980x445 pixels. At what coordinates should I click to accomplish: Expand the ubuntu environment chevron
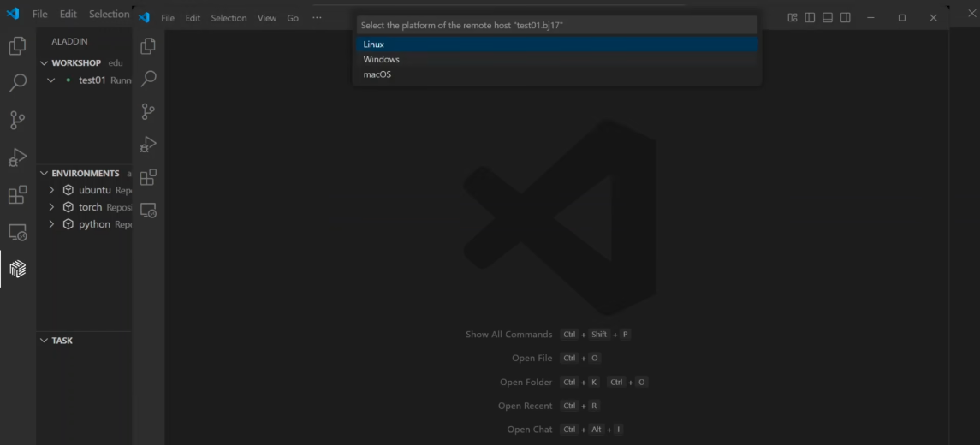click(52, 190)
